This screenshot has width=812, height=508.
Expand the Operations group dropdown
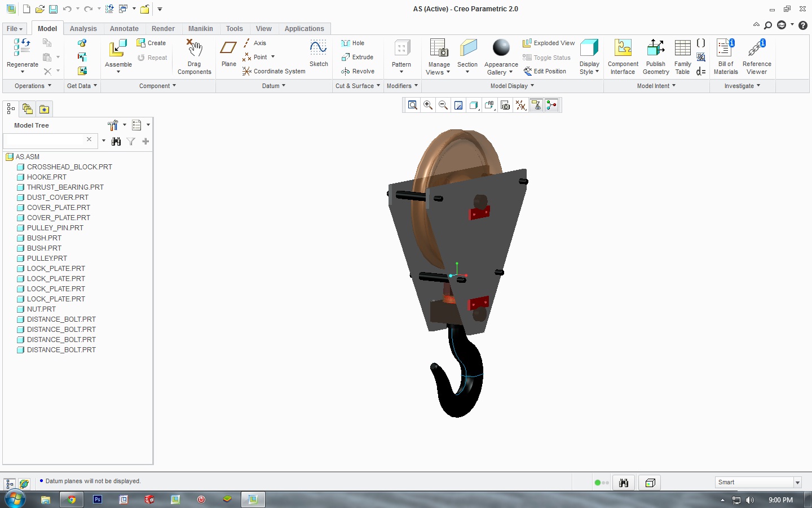[x=33, y=86]
